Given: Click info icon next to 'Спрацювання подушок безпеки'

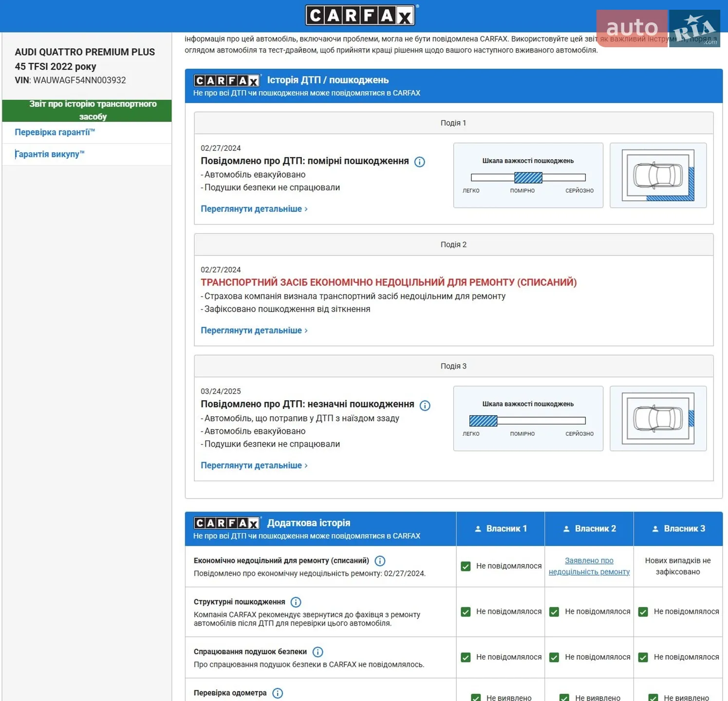Looking at the screenshot, I should 317,652.
